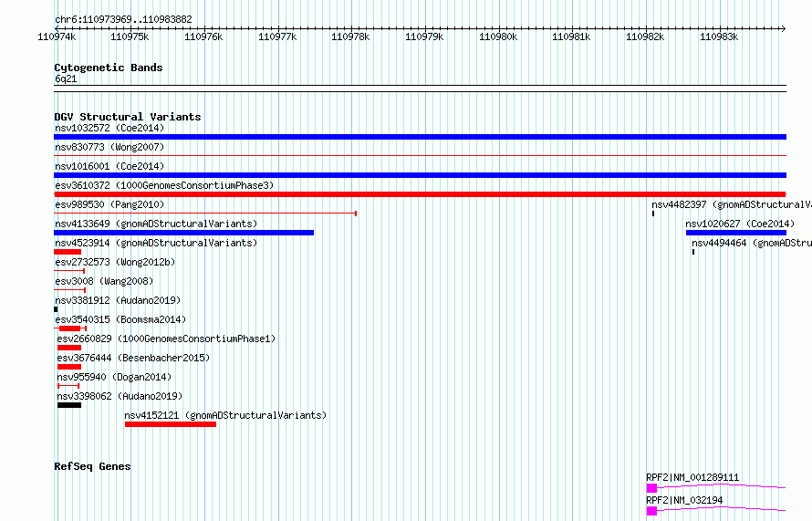
Task: Click the RPF2|NM_032194 gene label
Action: click(x=684, y=500)
